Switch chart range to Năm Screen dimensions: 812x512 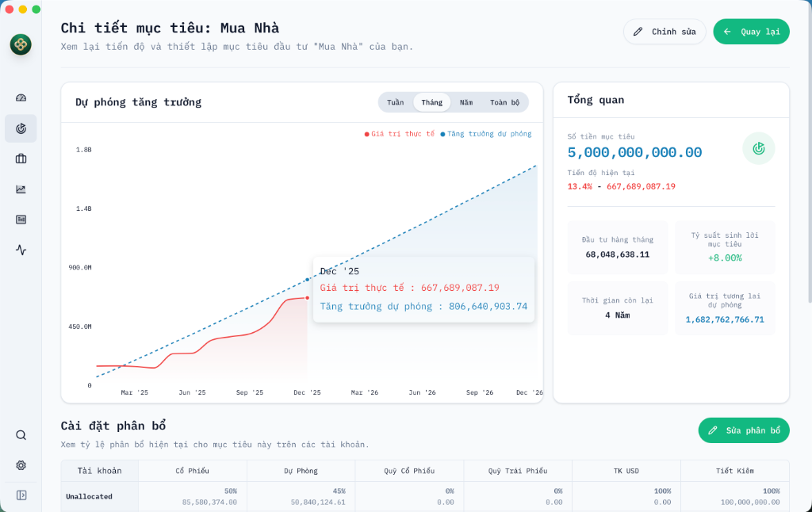[x=466, y=102]
